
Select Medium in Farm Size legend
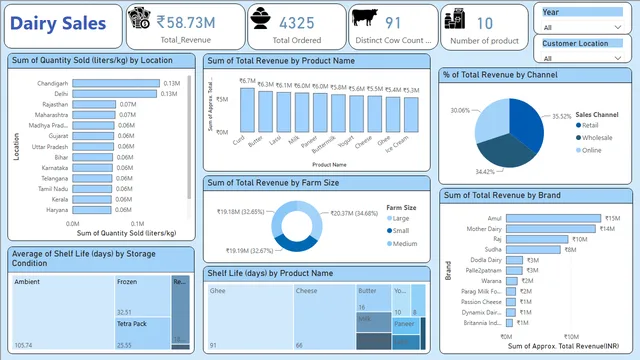(402, 244)
